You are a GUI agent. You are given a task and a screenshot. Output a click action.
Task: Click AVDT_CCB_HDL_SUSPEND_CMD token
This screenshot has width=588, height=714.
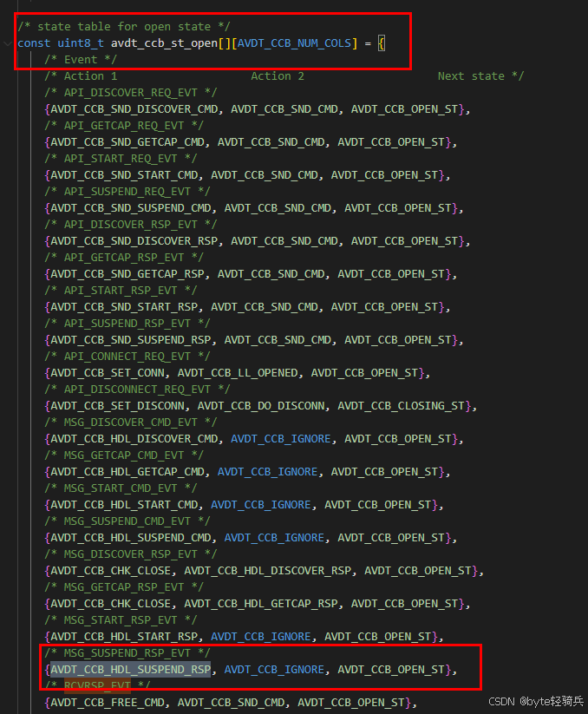[131, 538]
